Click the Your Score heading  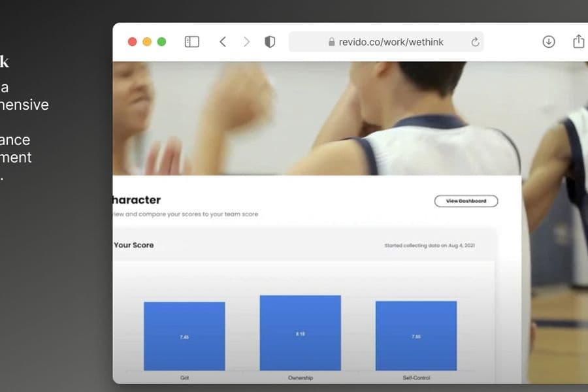coord(134,245)
